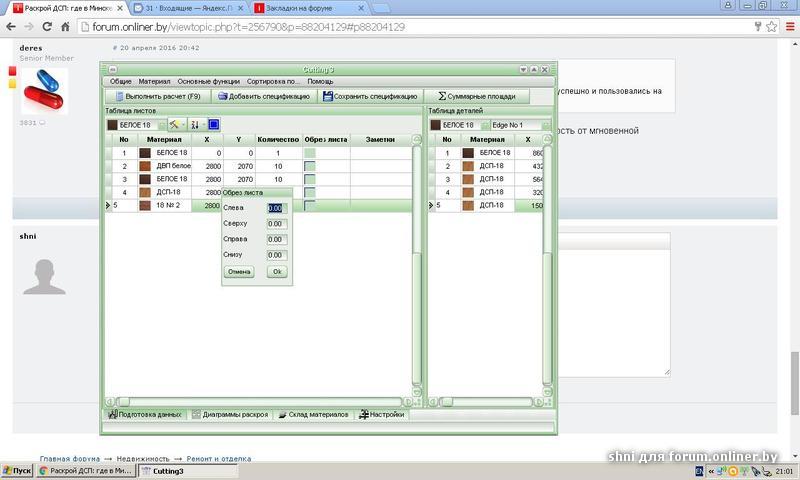This screenshot has width=800, height=480.
Task: Toggle Обрез листа cell in row 4
Action: [310, 192]
